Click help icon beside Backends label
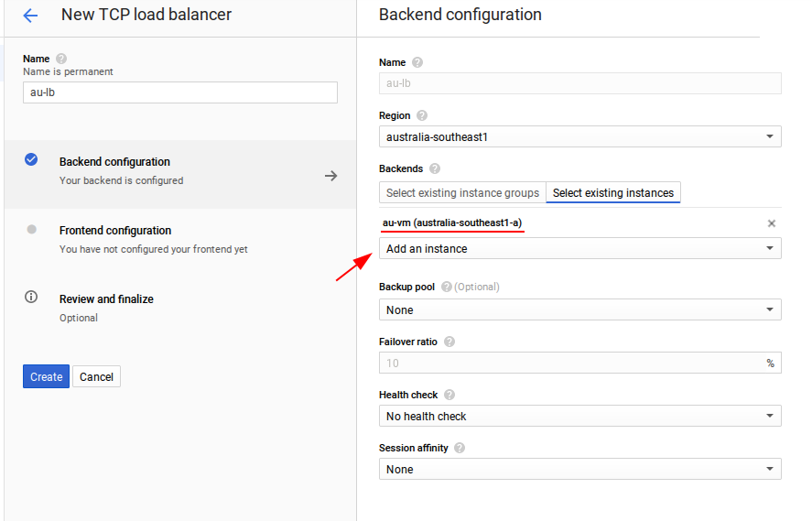The width and height of the screenshot is (812, 521). (435, 168)
